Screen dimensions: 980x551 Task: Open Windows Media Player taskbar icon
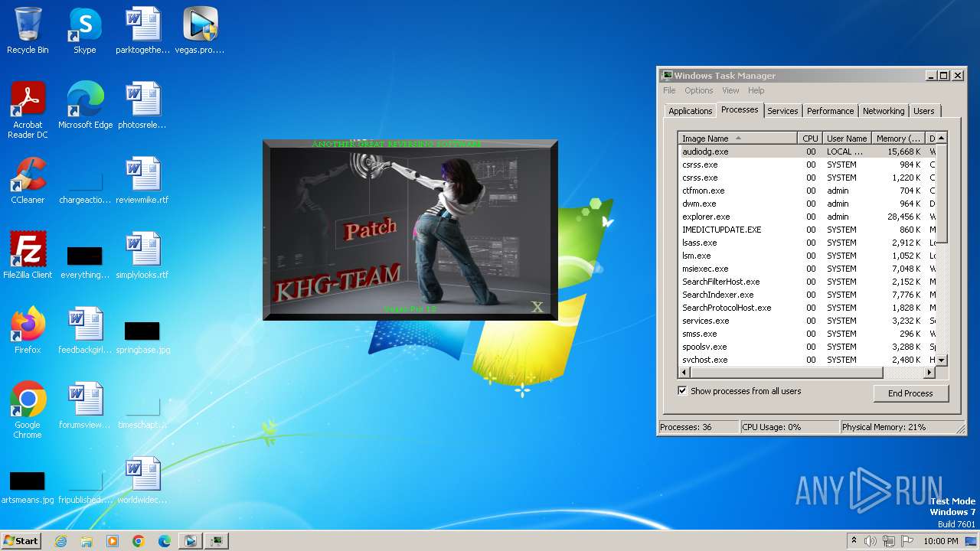(x=113, y=541)
